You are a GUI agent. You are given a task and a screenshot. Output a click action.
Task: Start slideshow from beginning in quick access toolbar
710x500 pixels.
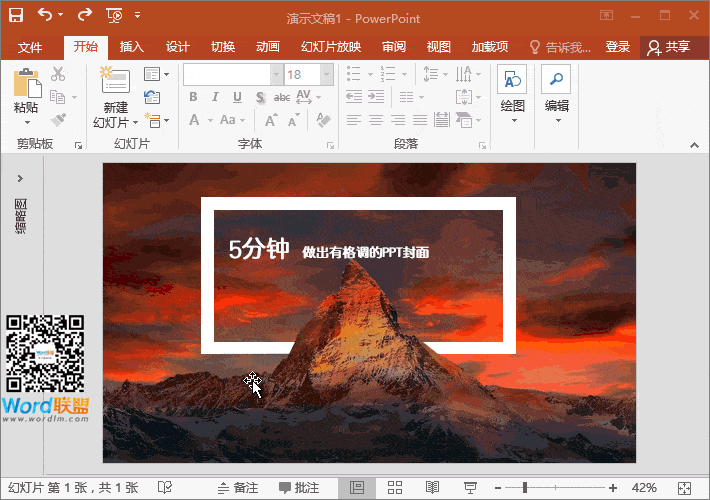[x=115, y=16]
